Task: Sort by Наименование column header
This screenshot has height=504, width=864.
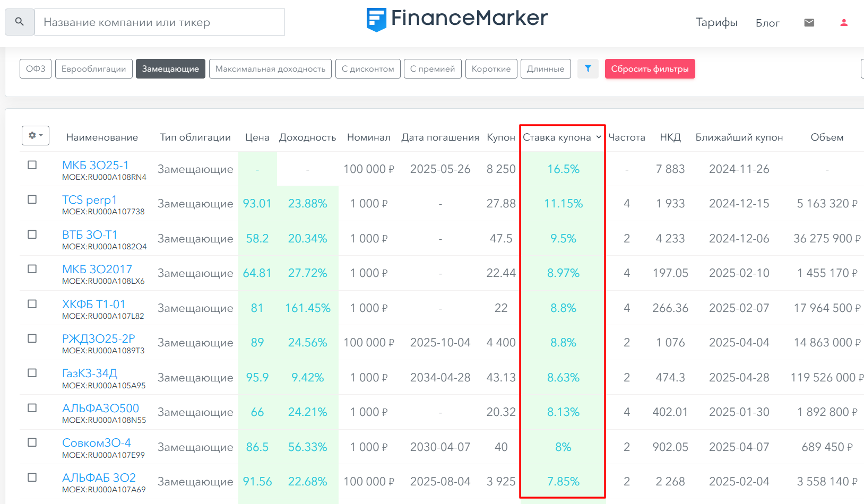Action: (x=102, y=137)
